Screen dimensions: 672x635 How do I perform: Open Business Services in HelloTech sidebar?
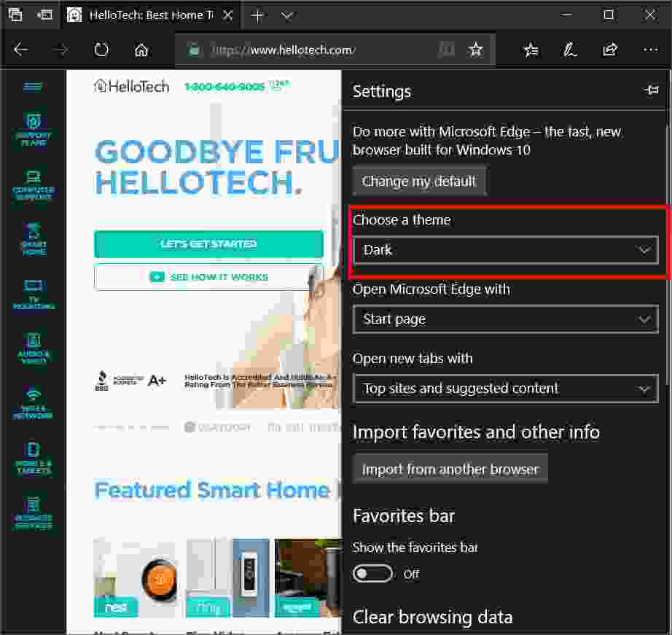(34, 513)
